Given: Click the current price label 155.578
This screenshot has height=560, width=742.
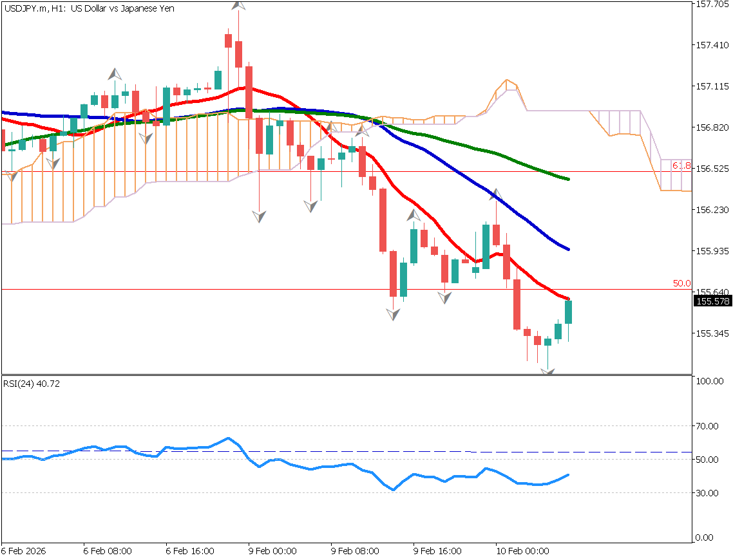Looking at the screenshot, I should pos(712,301).
